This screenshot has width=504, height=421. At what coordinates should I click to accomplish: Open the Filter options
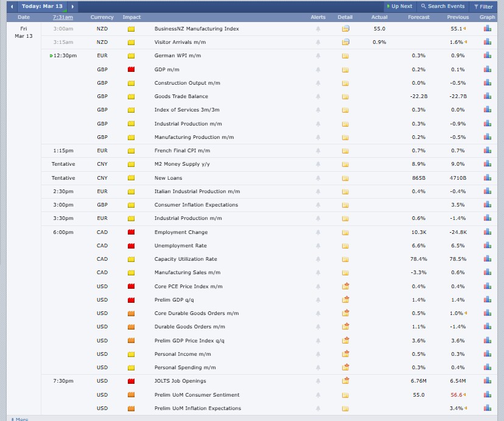pos(483,7)
